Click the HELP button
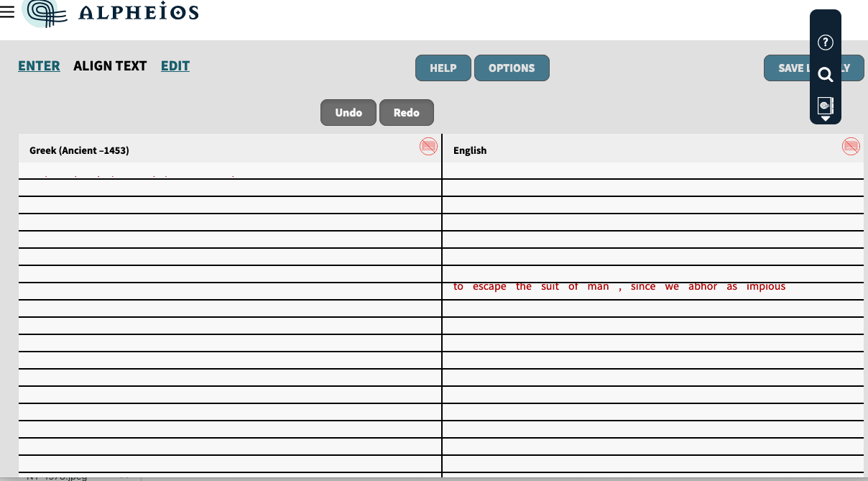 [443, 68]
